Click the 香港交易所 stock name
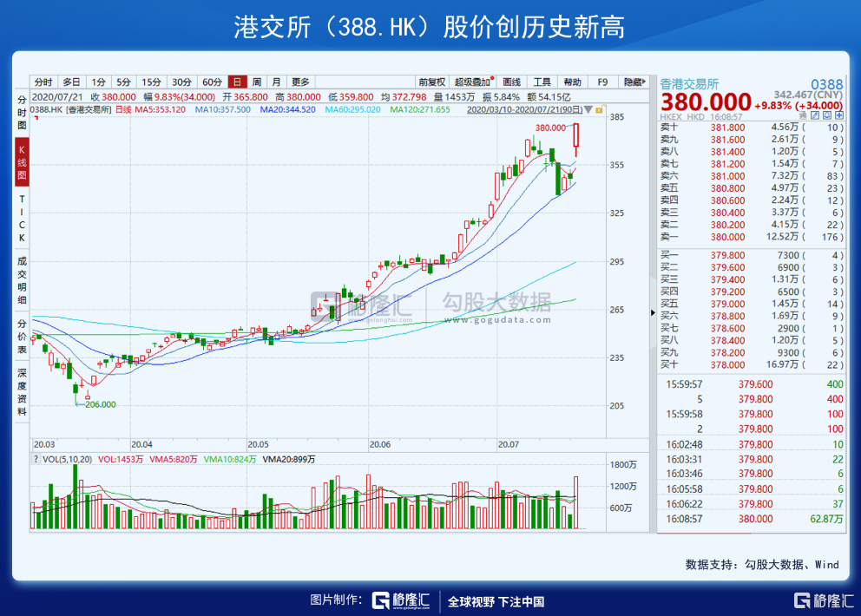The image size is (861, 616). click(x=689, y=84)
